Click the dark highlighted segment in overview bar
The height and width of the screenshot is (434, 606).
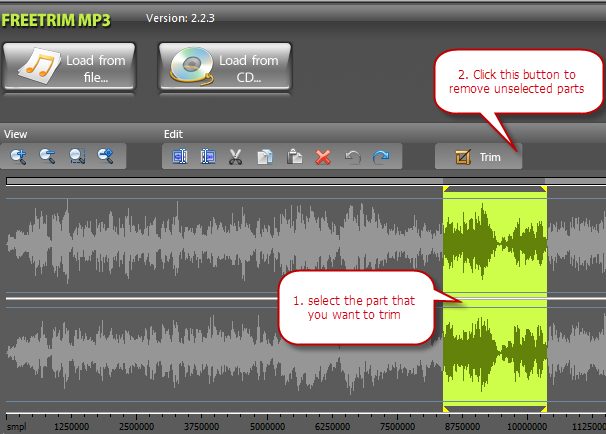point(494,181)
